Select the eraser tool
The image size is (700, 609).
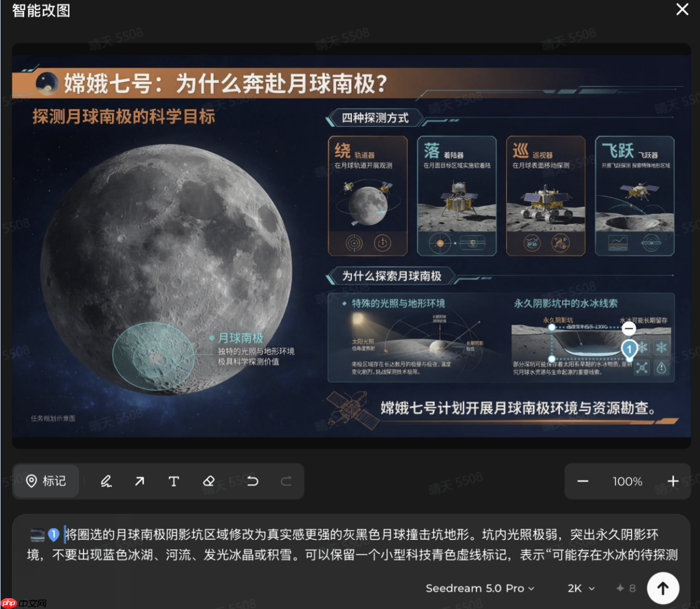[209, 481]
